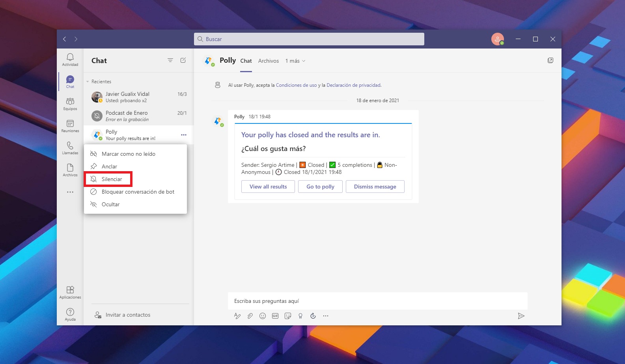Show more apps via sidebar ellipsis
The height and width of the screenshot is (364, 625).
coord(70,192)
